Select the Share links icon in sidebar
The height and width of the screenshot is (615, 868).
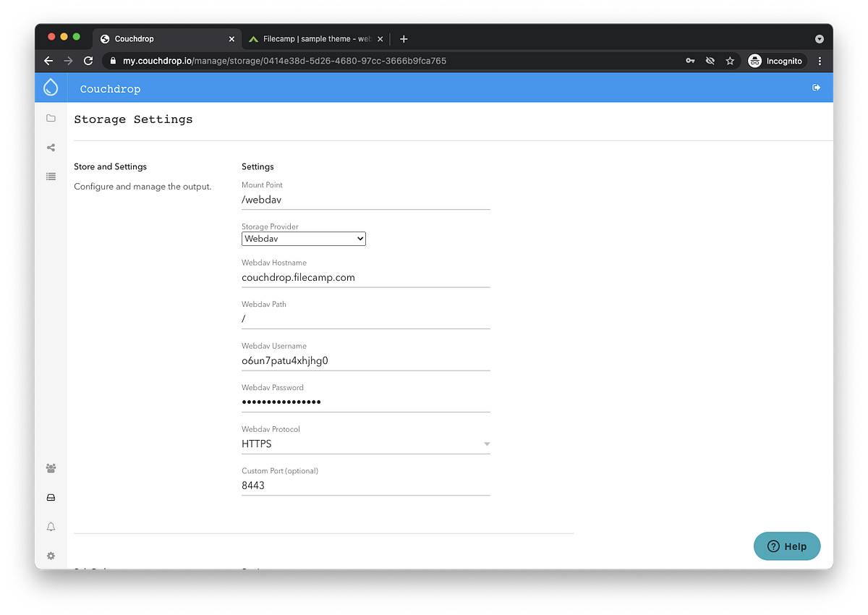pos(51,147)
